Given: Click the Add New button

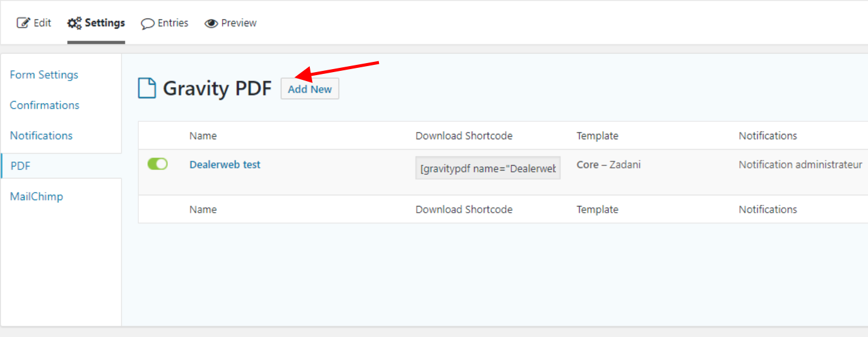Looking at the screenshot, I should coord(310,89).
